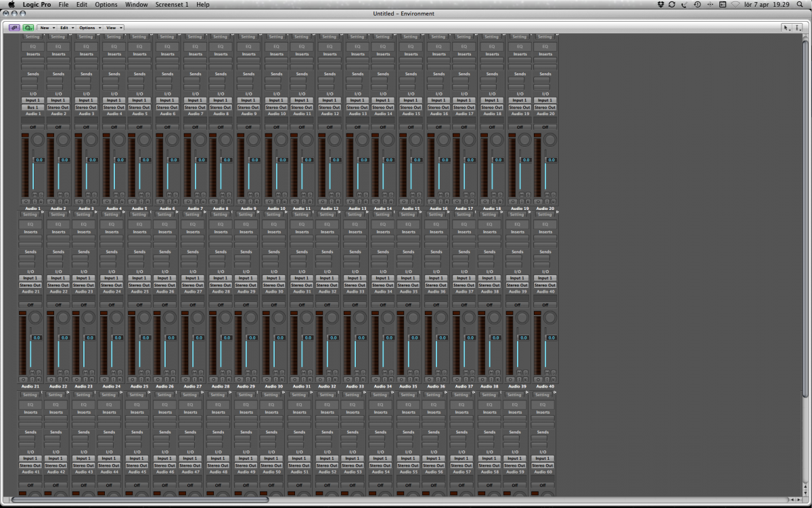Click the first send slot on Audio 2

pos(55,80)
